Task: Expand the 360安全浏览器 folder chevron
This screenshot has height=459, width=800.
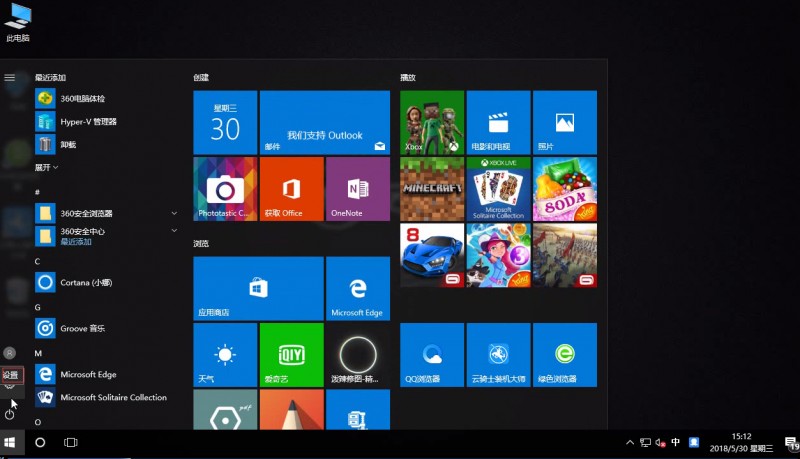Action: coord(174,213)
